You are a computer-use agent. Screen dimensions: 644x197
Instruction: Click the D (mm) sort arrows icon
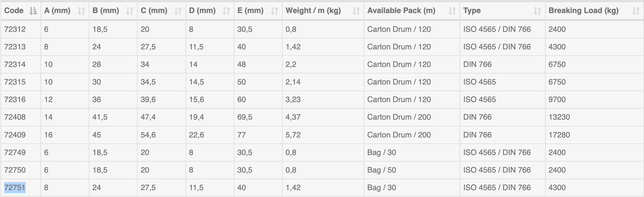[226, 11]
